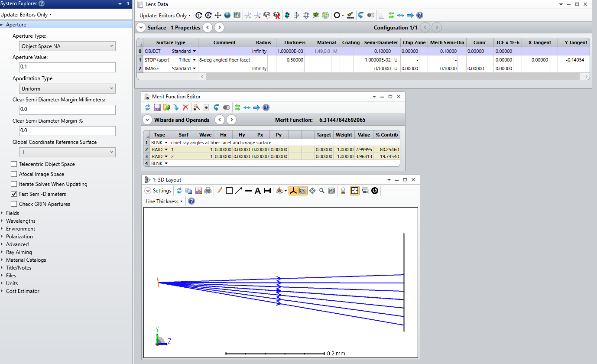Click the blue help icon in Lens Data toolbar
The image size is (597, 364).
pyautogui.click(x=420, y=15)
